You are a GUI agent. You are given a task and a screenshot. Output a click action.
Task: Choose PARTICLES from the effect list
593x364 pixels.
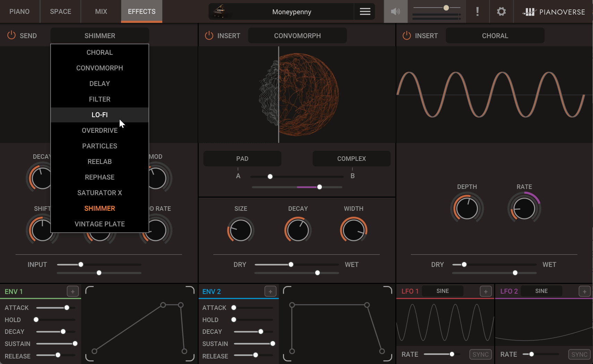point(100,146)
